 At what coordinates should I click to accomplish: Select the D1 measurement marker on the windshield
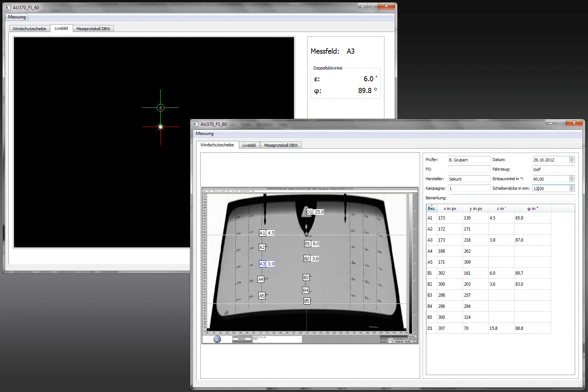coord(309,212)
